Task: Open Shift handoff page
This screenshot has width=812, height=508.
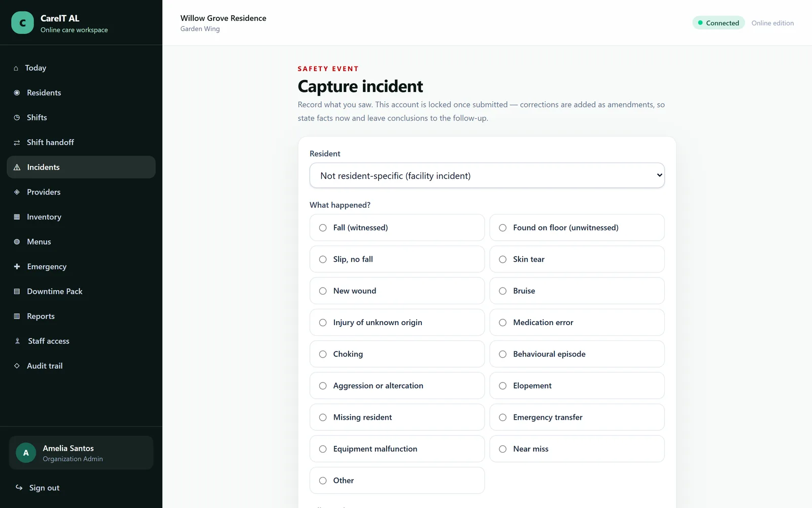Action: pos(81,142)
